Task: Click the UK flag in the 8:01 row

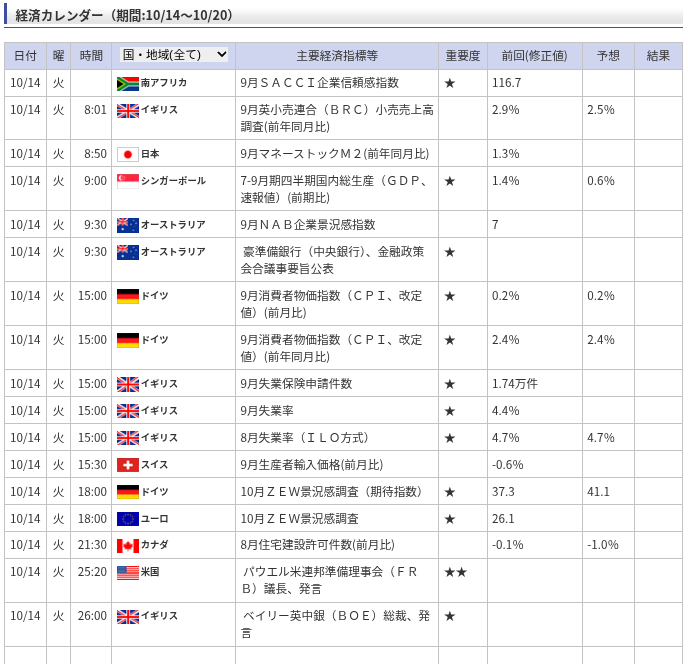Action: tap(128, 110)
